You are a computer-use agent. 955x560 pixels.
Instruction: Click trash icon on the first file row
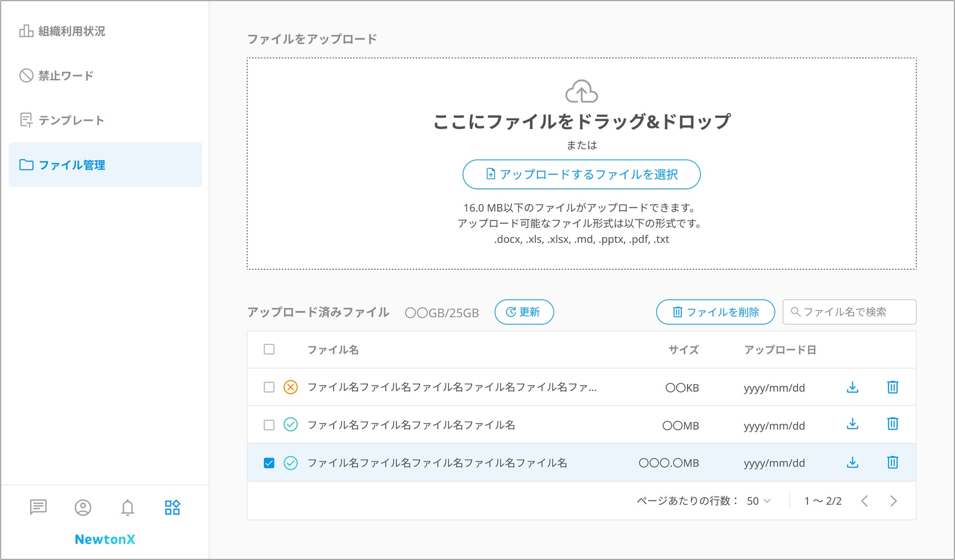tap(892, 387)
